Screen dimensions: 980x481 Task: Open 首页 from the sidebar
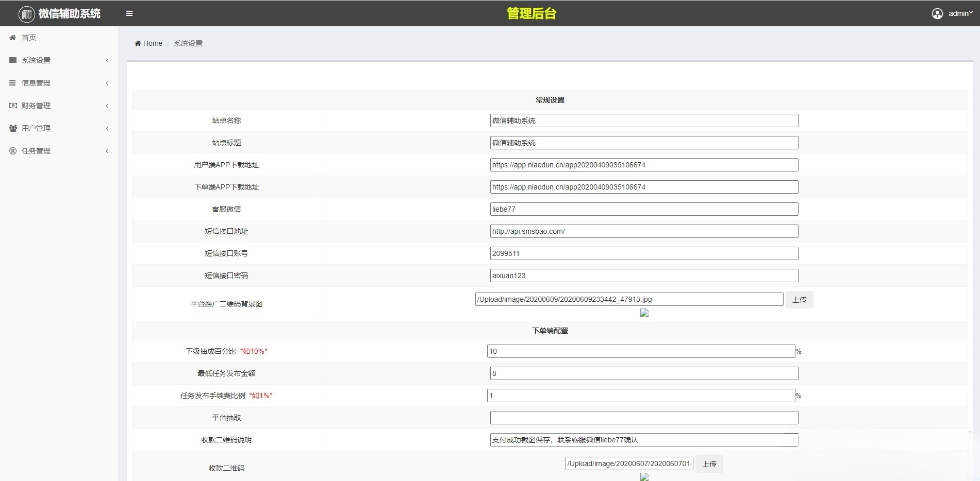click(29, 38)
